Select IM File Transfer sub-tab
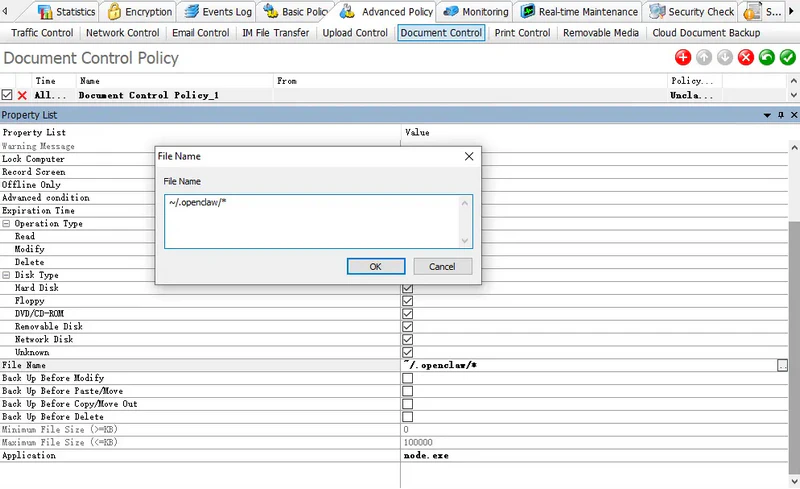 tap(276, 33)
